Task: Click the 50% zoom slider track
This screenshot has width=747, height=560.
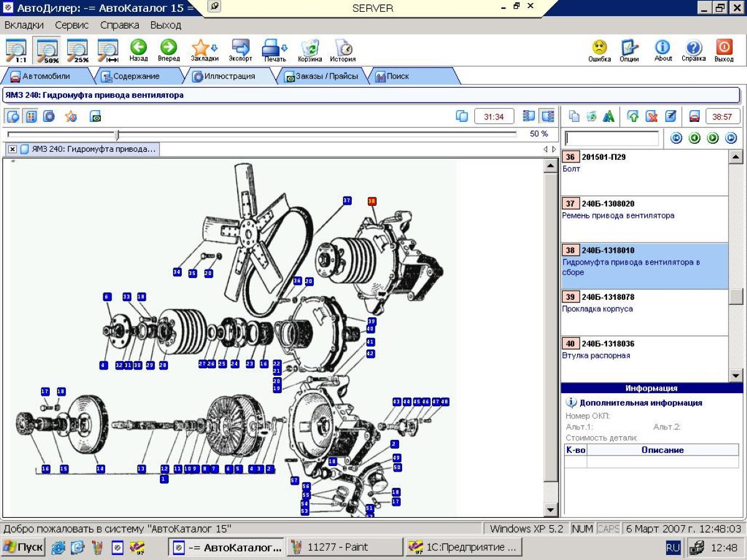Action: tap(261, 134)
